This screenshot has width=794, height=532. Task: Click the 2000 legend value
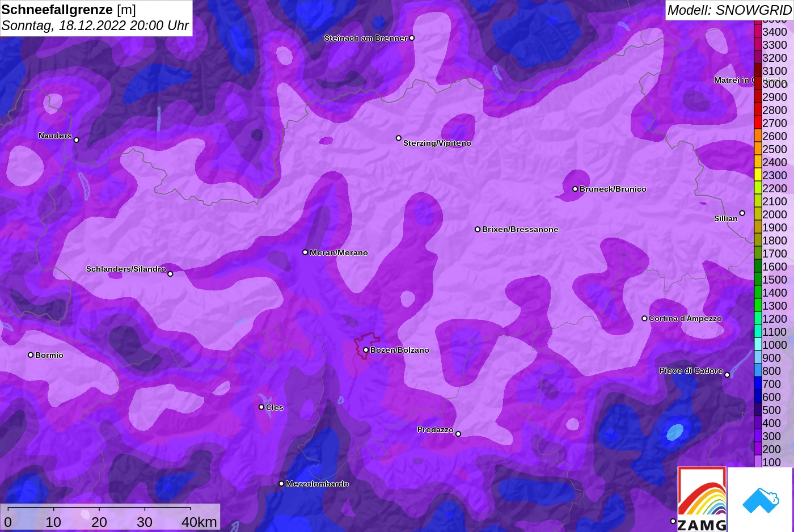pyautogui.click(x=775, y=214)
